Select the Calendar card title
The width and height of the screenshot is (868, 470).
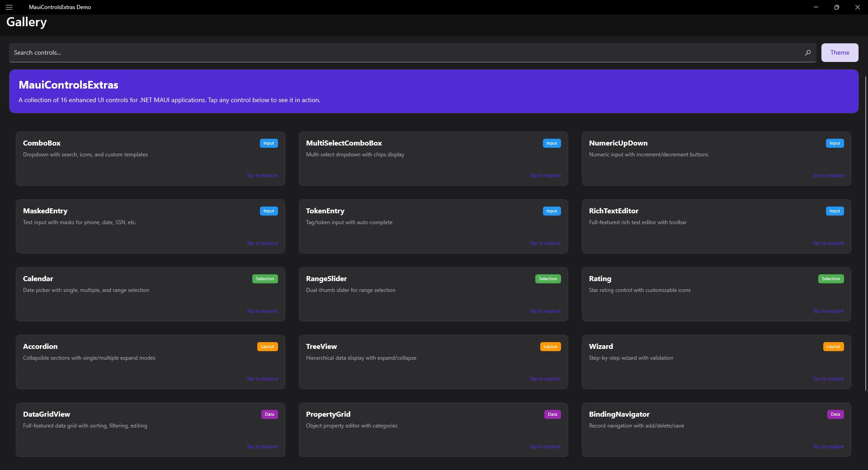38,278
